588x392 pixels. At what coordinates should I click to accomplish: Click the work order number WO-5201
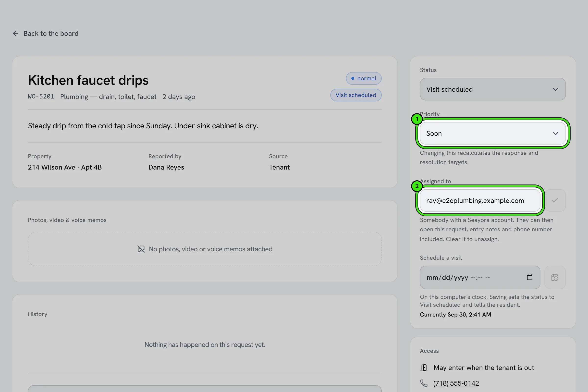(x=41, y=97)
